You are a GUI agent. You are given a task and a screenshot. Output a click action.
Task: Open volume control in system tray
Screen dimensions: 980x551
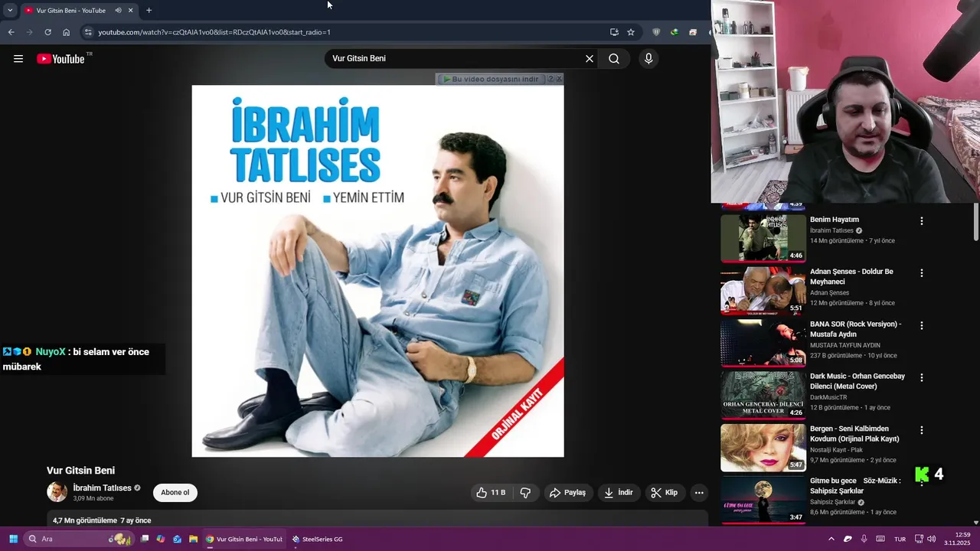tap(932, 539)
